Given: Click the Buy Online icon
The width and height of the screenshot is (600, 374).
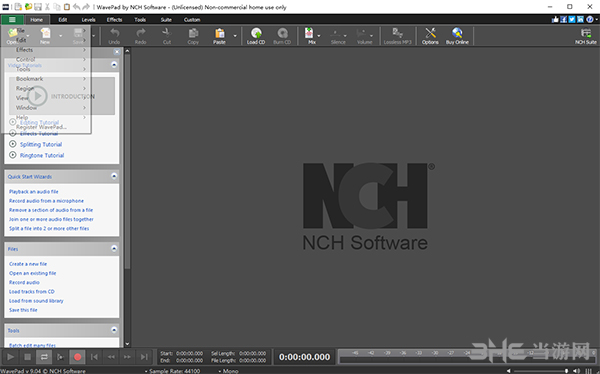Looking at the screenshot, I should pos(457,36).
